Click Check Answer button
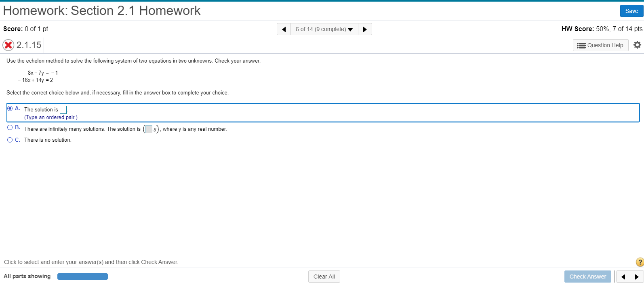Image resolution: width=644 pixels, height=285 pixels. click(587, 277)
